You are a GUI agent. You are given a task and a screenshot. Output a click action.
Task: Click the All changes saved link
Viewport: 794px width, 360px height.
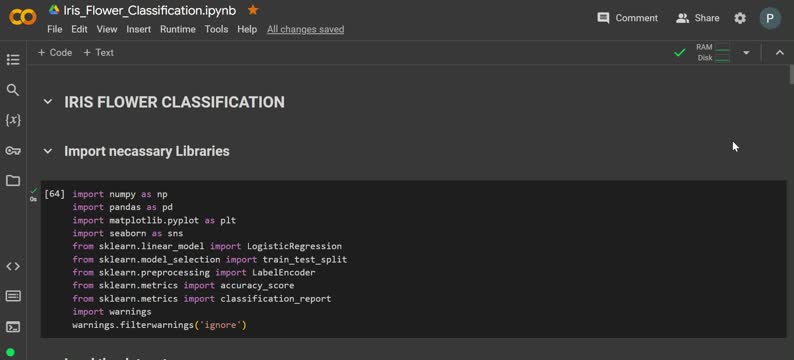click(x=305, y=29)
